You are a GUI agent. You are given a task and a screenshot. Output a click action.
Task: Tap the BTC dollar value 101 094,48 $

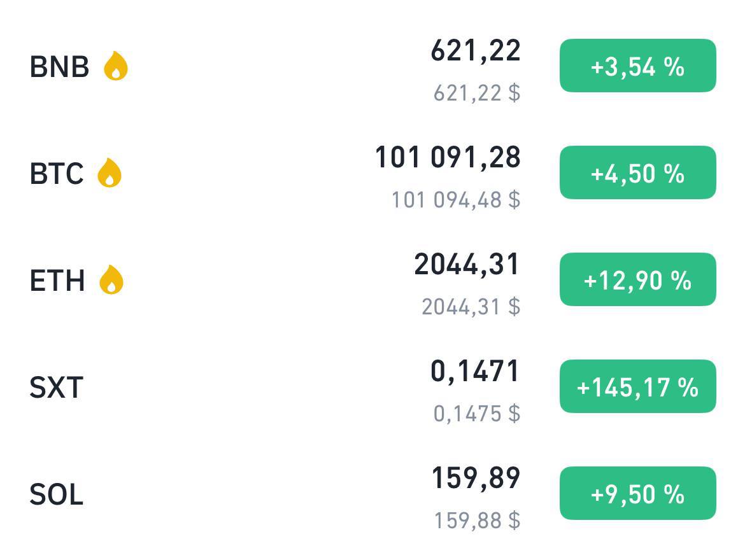pos(456,199)
